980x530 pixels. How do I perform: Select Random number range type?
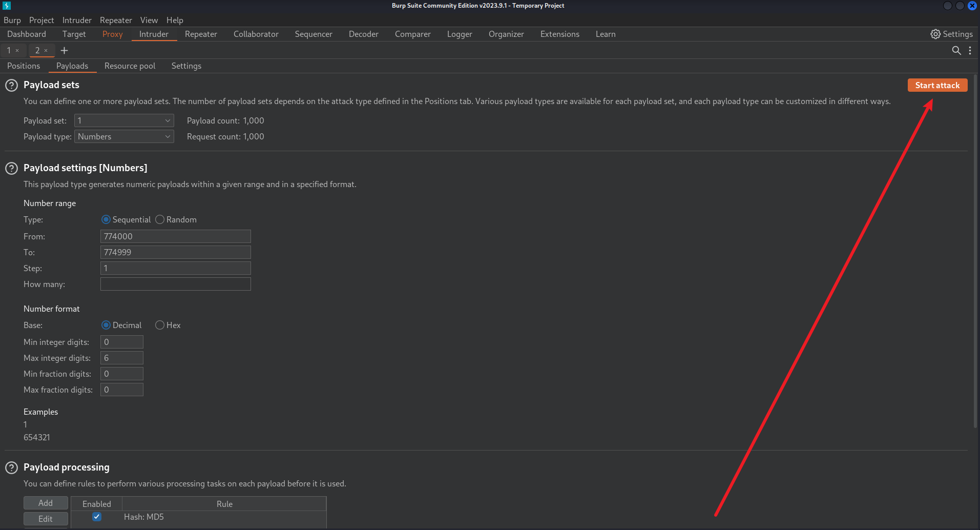pos(160,219)
